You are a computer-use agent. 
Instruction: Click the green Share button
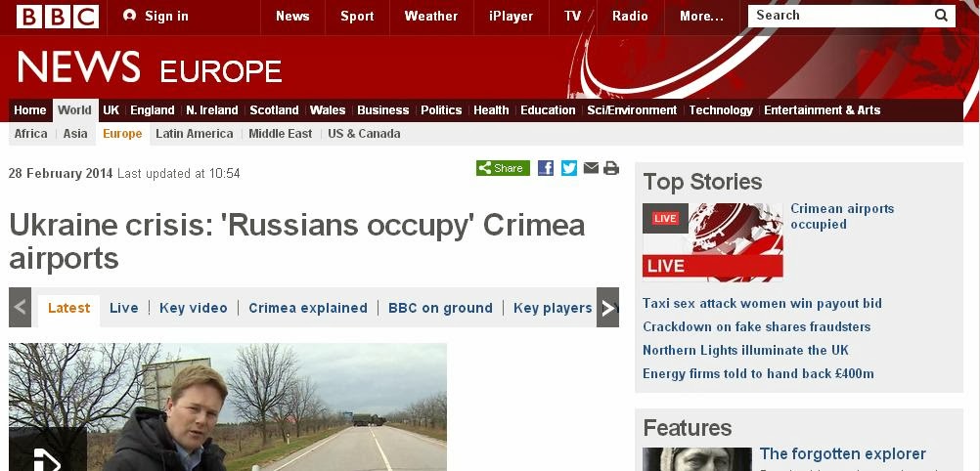503,168
